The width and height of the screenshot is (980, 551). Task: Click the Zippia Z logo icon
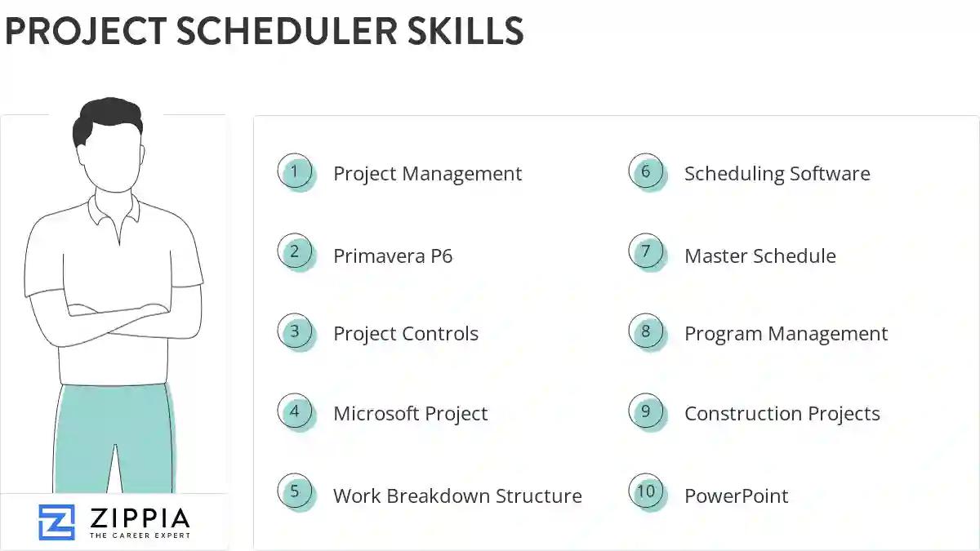56,522
